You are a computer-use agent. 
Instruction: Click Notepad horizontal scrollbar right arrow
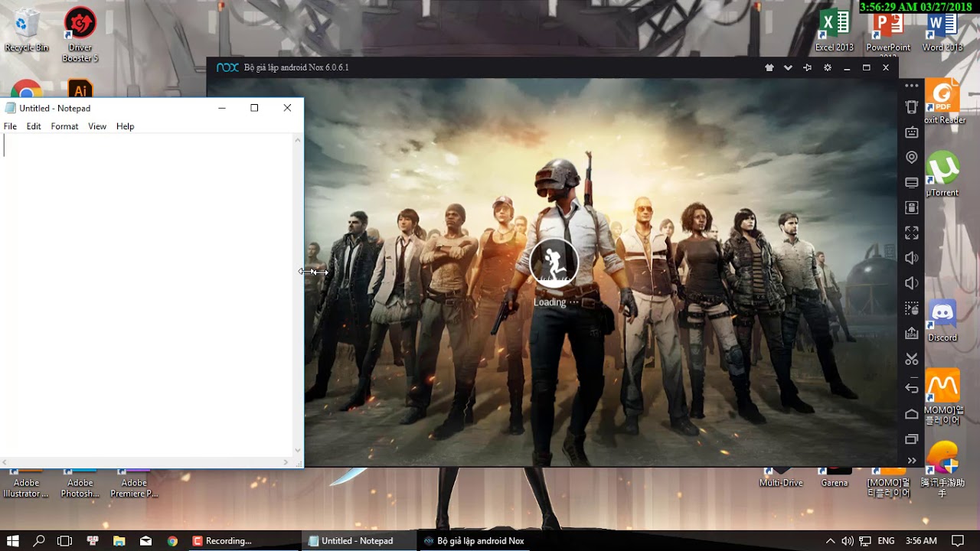(x=286, y=462)
